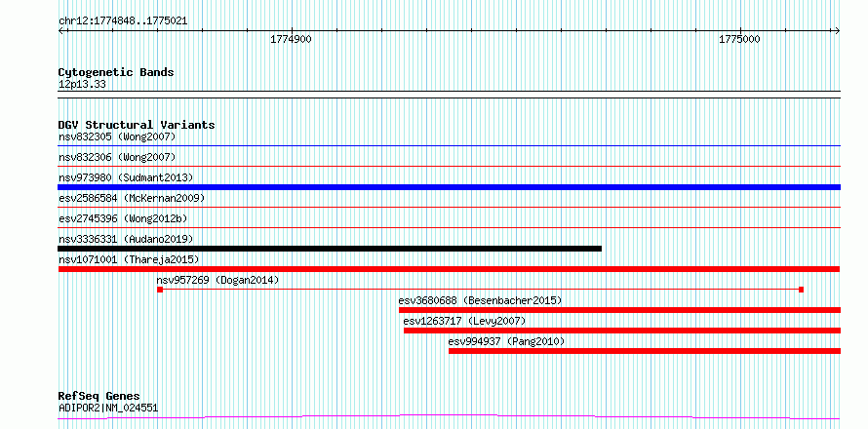Click the chr12:1774848..1775021 coordinate text

coord(123,21)
